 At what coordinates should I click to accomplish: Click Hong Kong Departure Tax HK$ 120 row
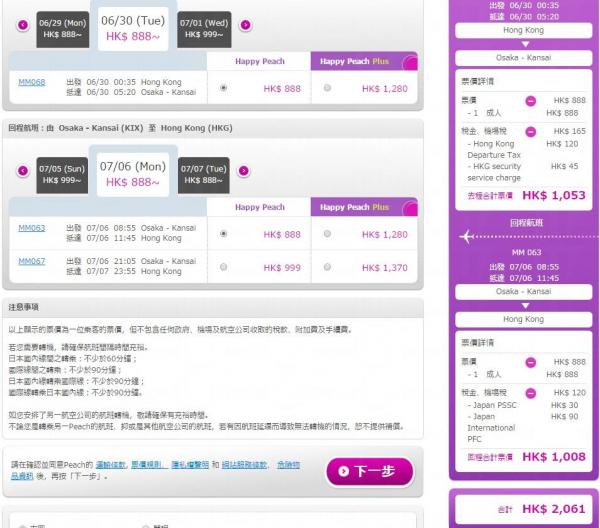pyautogui.click(x=523, y=149)
